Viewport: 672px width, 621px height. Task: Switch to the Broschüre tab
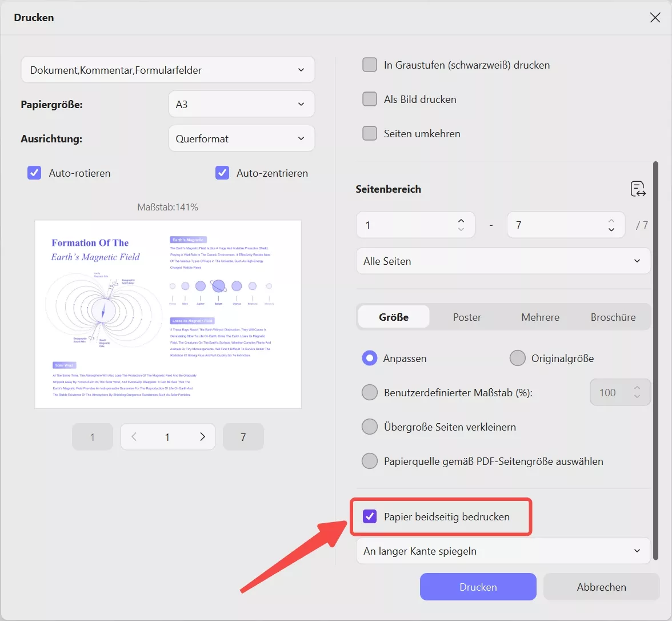coord(613,317)
